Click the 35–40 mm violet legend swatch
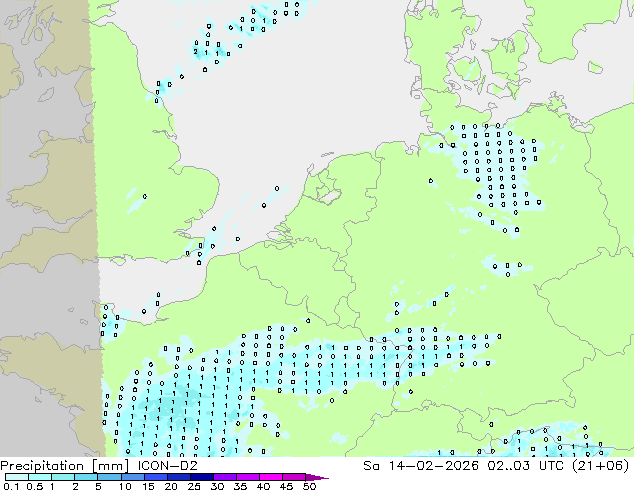Image resolution: width=634 pixels, height=490 pixels. click(x=247, y=477)
